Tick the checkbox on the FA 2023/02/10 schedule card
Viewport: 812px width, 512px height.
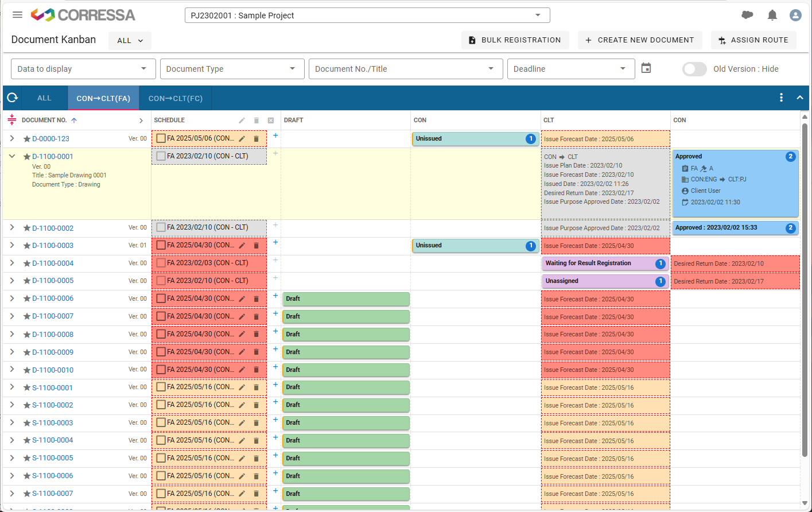click(x=161, y=156)
